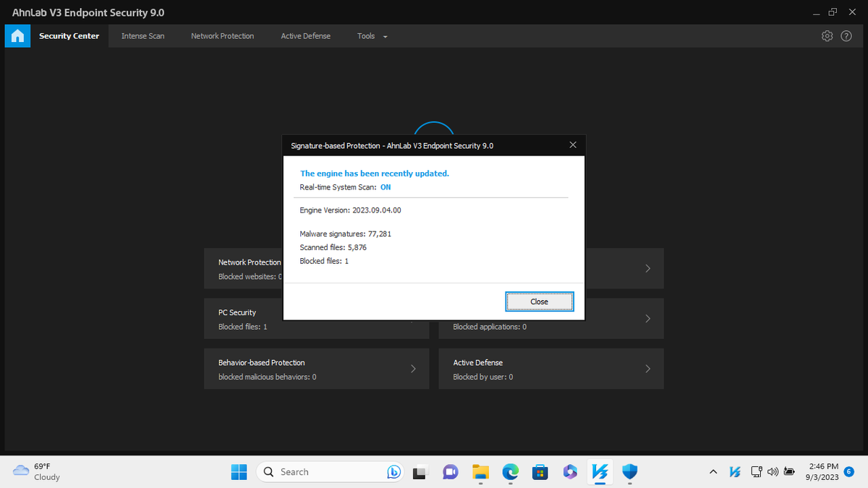Open the V3 help question-mark icon
The image size is (868, 488).
(x=846, y=35)
